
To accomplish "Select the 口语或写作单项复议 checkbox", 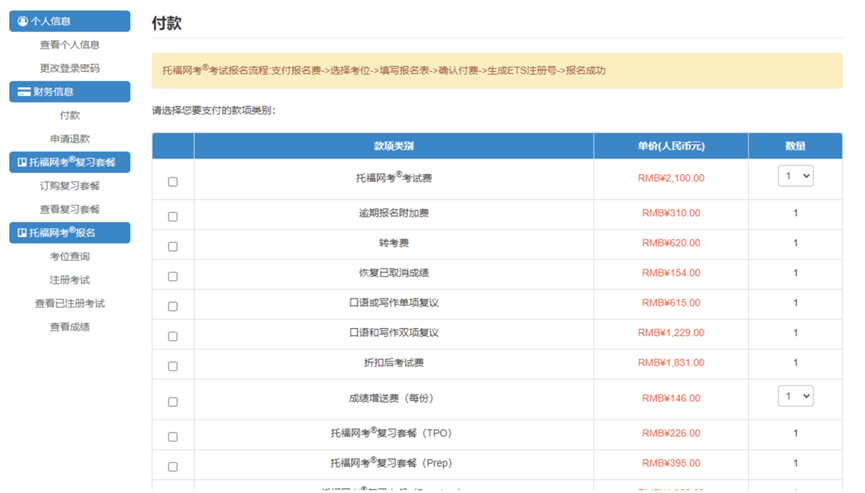I will click(173, 306).
